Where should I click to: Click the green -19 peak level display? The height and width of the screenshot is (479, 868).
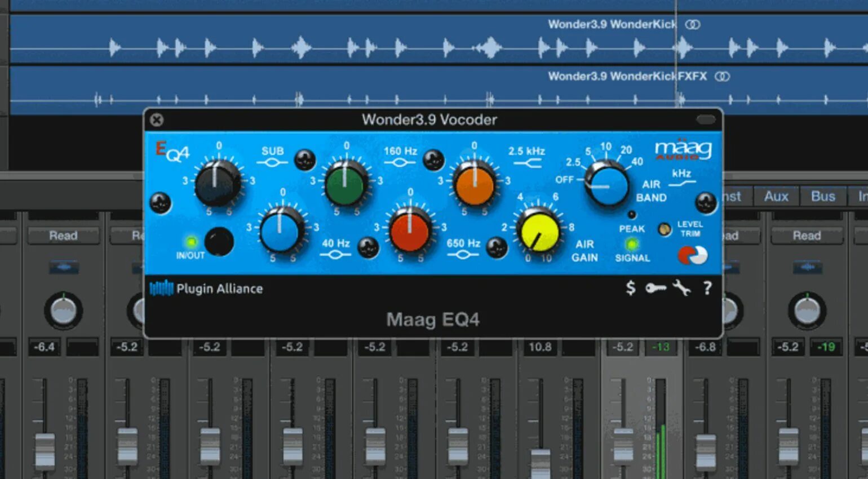point(826,347)
